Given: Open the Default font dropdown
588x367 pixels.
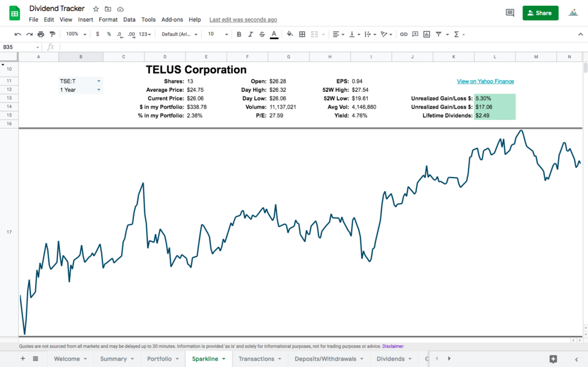Looking at the screenshot, I should [x=179, y=34].
